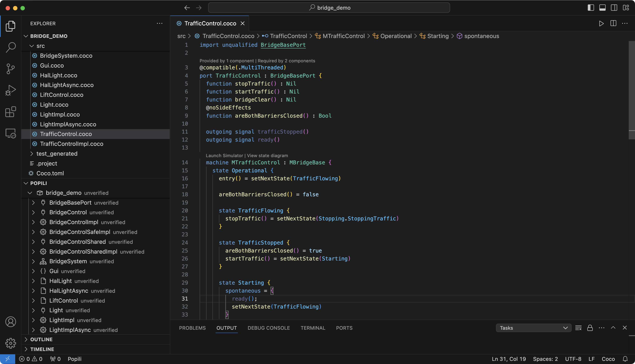Toggle output scroll lock

pos(590,328)
